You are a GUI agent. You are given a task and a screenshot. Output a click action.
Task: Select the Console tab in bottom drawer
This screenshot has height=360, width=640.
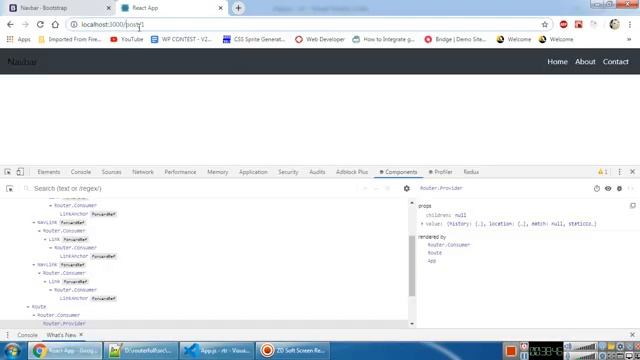coord(27,335)
